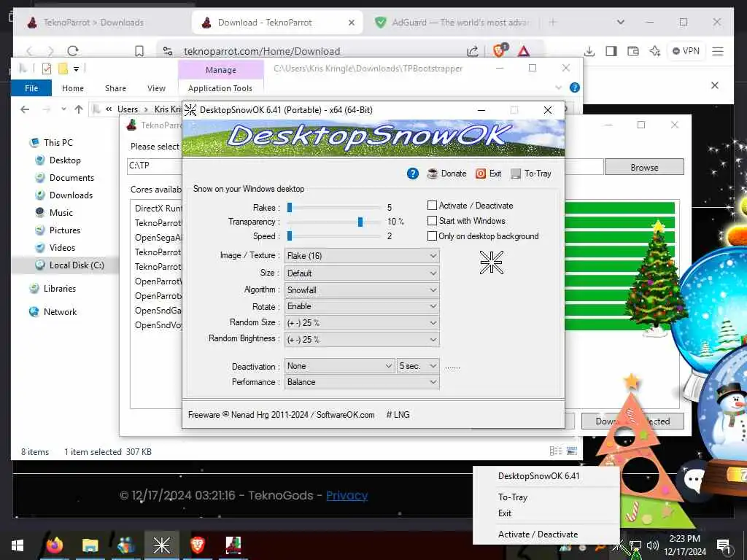Launch Firefox from the taskbar
Image resolution: width=747 pixels, height=560 pixels.
(x=54, y=545)
